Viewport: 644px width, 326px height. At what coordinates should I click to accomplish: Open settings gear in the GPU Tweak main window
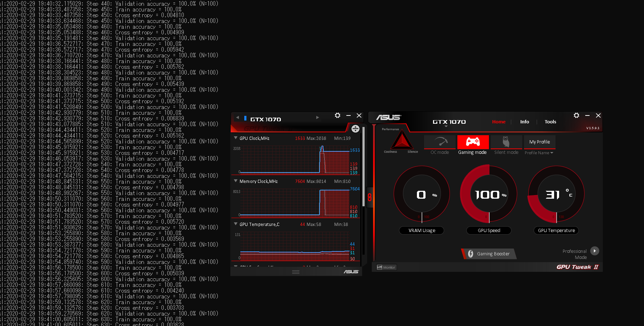pos(576,115)
